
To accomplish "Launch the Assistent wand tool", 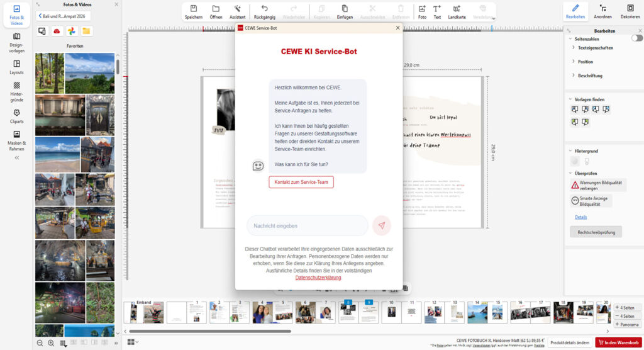I will (237, 12).
